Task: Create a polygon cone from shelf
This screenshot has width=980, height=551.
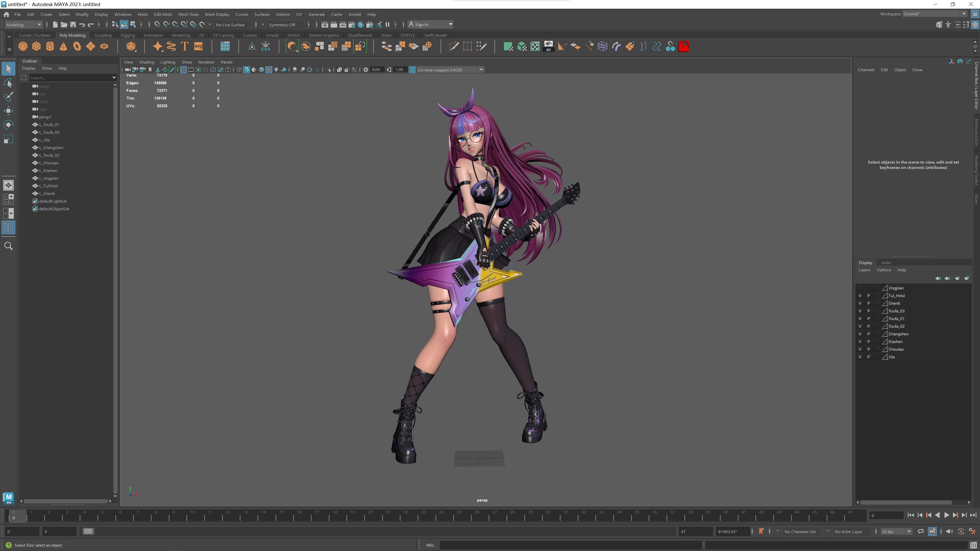Action: point(64,46)
